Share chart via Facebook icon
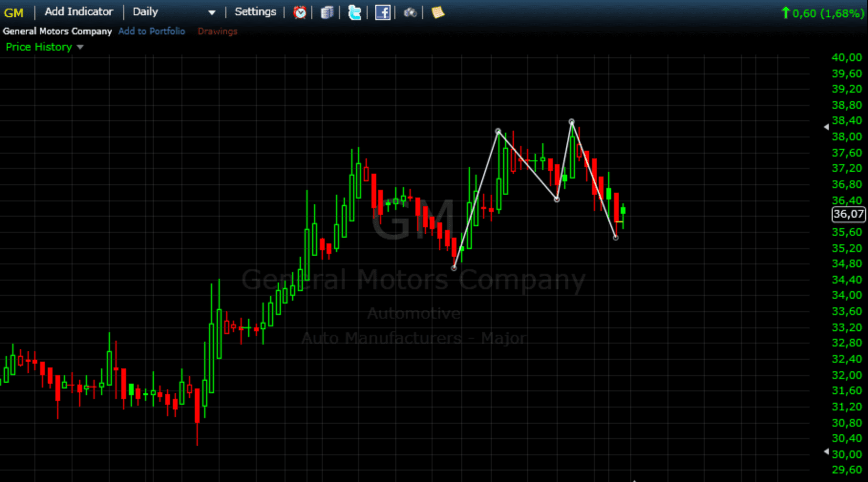Image resolution: width=868 pixels, height=482 pixels. 382,12
